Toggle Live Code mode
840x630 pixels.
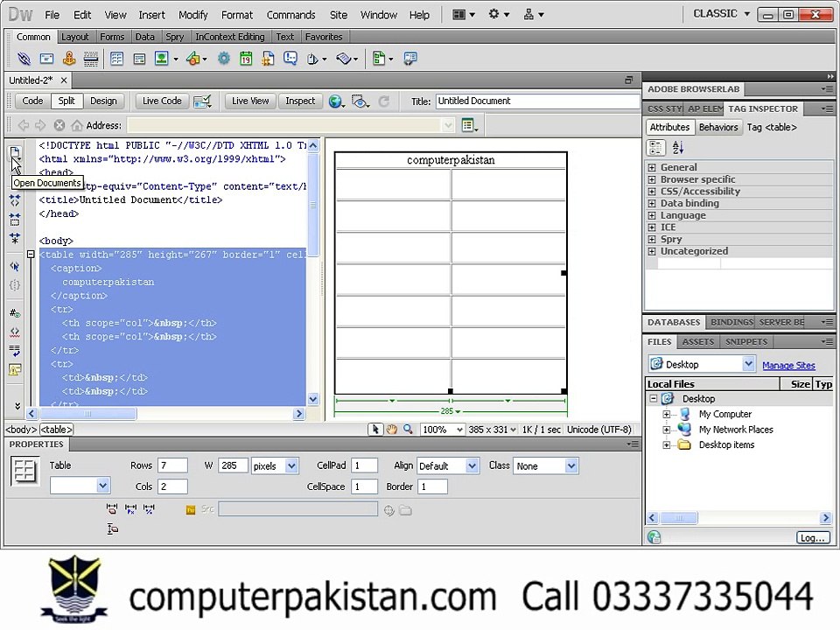coord(162,101)
